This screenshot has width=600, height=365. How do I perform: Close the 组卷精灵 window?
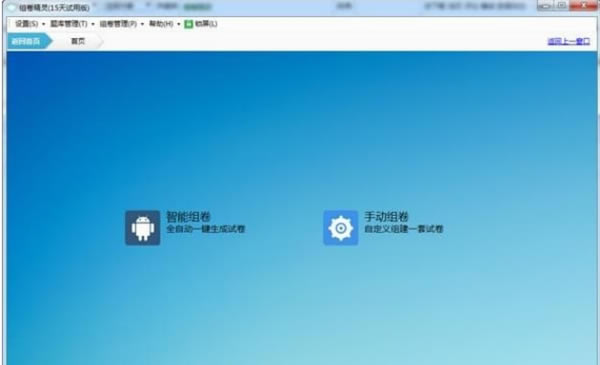pyautogui.click(x=584, y=5)
